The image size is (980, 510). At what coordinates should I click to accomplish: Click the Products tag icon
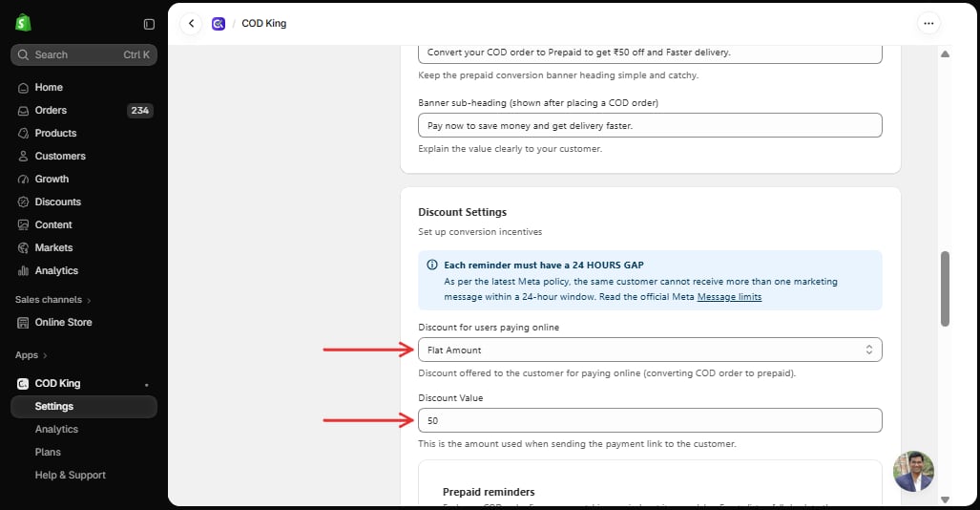23,134
